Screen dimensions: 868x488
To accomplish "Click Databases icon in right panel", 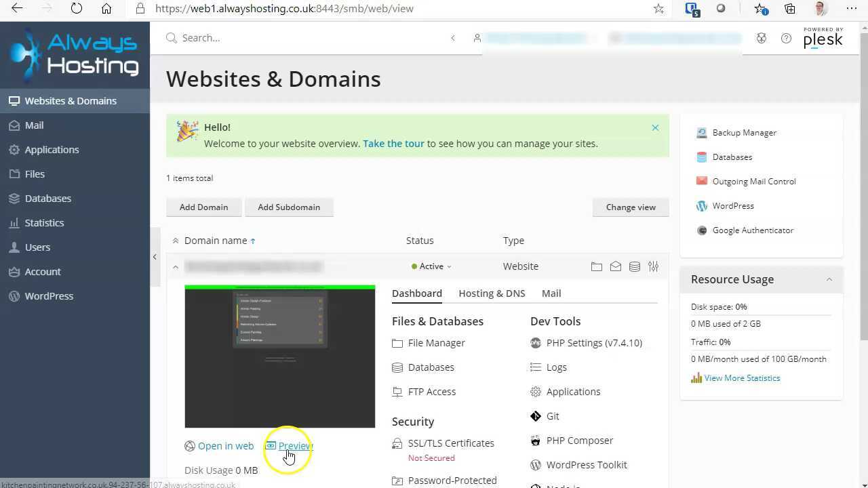I will [x=702, y=157].
